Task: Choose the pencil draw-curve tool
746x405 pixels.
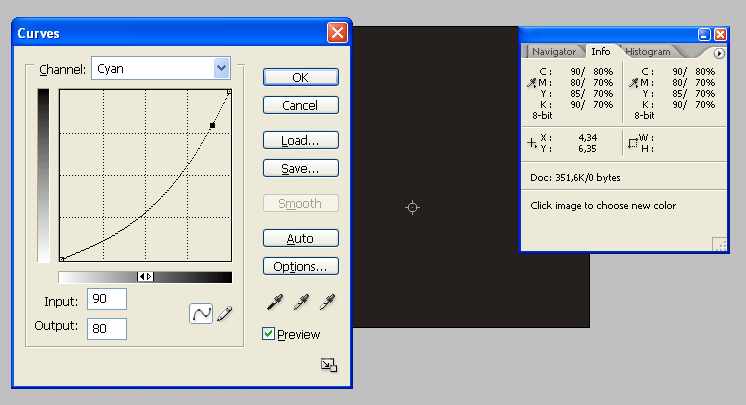Action: 225,314
